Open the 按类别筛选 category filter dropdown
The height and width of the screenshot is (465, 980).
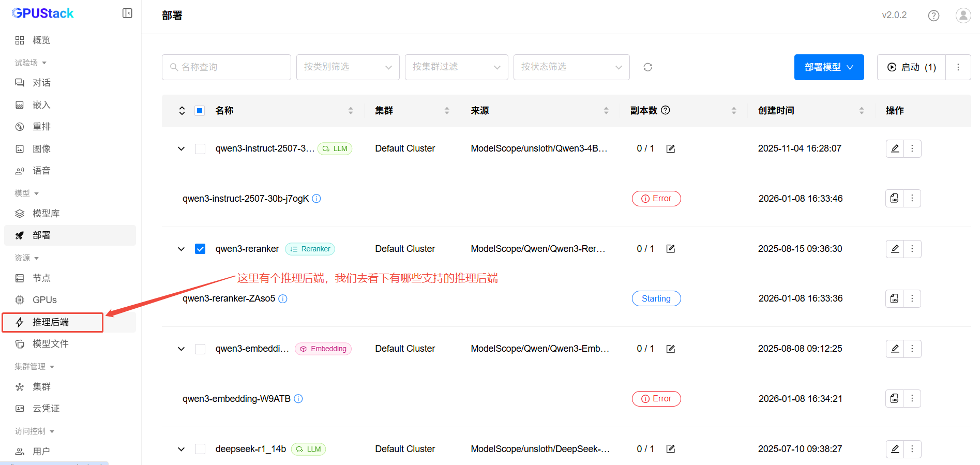348,67
